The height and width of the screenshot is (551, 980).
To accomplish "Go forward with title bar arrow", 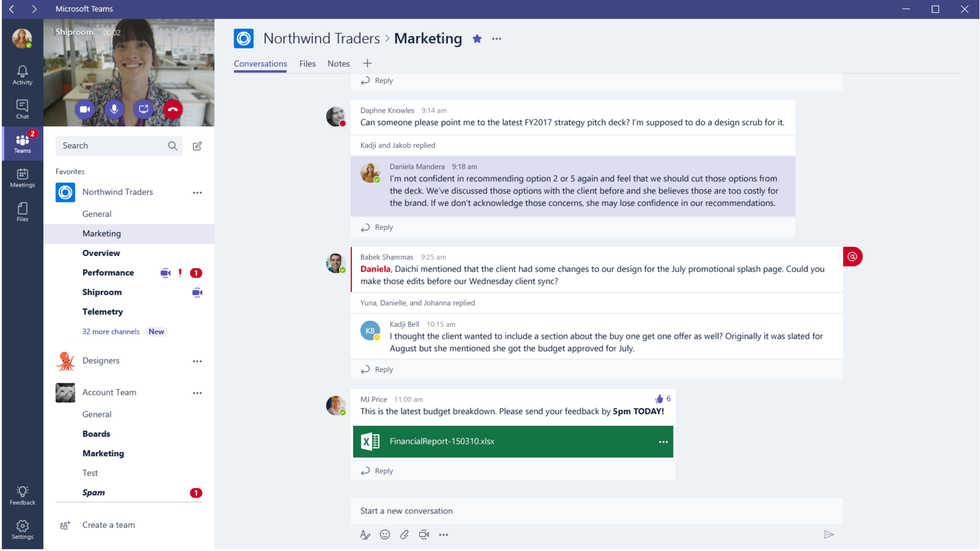I will 34,9.
